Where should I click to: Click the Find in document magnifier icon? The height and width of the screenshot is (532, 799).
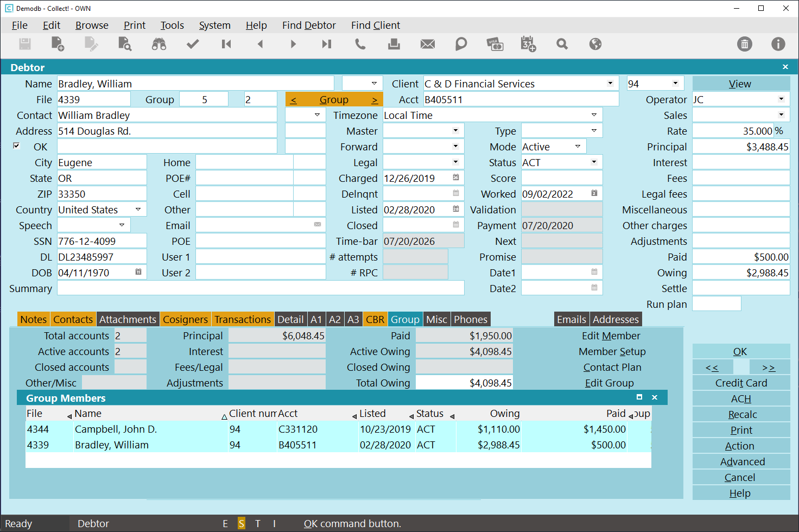point(125,44)
